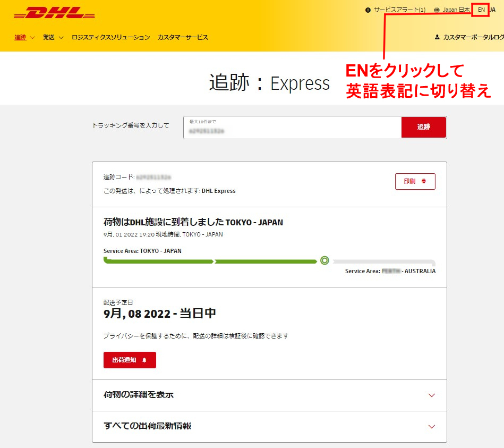This screenshot has height=448, width=504.
Task: Open ロジスティクスソリューション menu item
Action: point(111,37)
